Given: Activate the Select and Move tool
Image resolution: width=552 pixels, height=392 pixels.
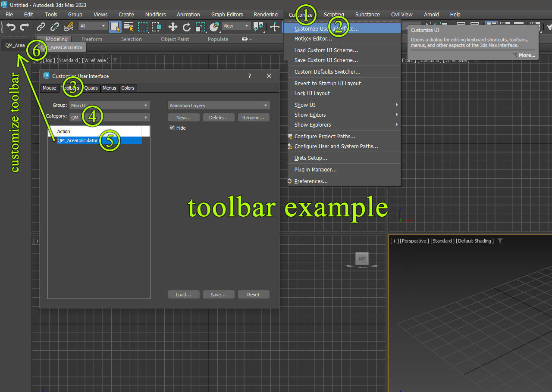Looking at the screenshot, I should pyautogui.click(x=173, y=27).
